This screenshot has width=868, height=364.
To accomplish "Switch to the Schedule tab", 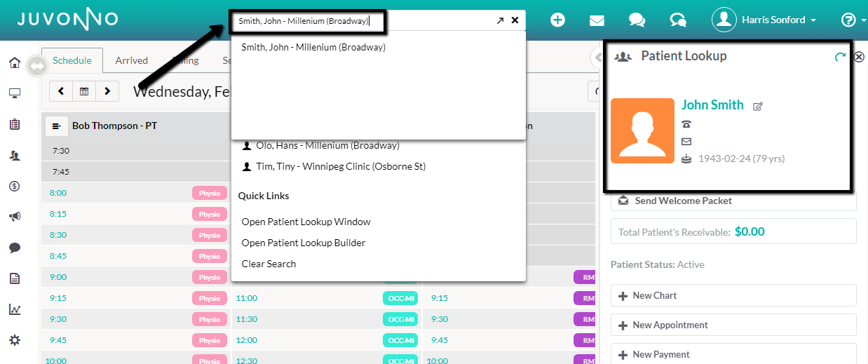I will pyautogui.click(x=72, y=60).
